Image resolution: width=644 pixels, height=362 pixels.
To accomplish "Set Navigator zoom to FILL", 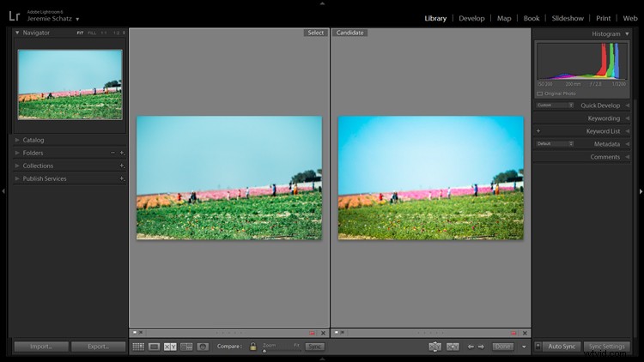I will point(92,33).
